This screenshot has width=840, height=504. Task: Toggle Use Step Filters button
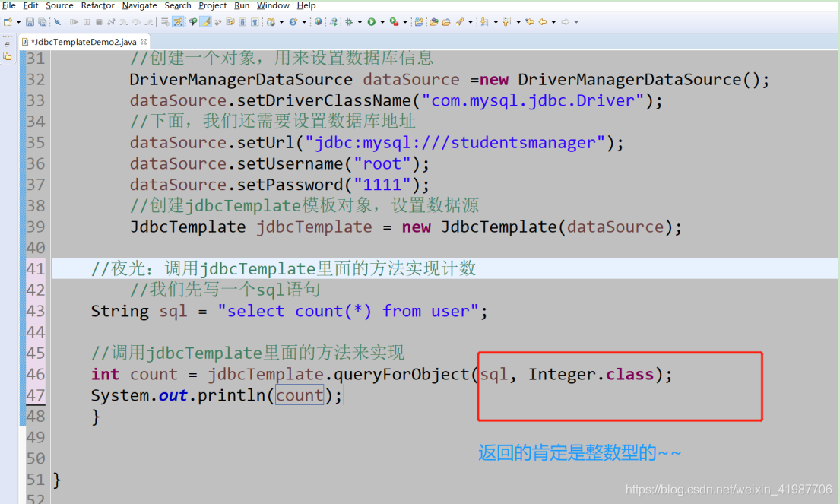178,22
